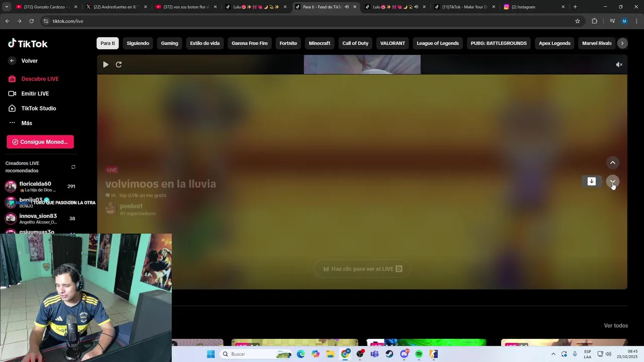Refresh recommended LIVE creators list
This screenshot has height=362, width=644.
(x=73, y=167)
